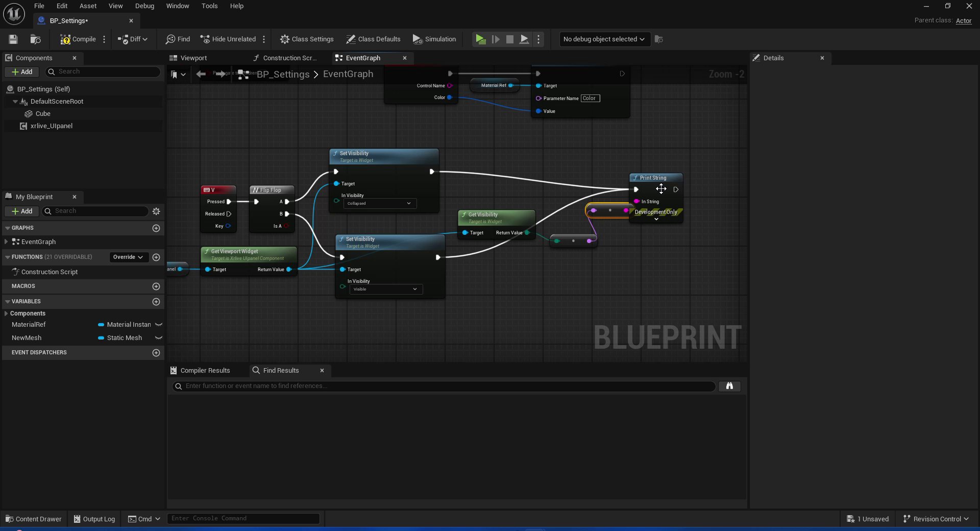Screen dimensions: 980x531
Task: Close the EventGraph tab
Action: (405, 58)
